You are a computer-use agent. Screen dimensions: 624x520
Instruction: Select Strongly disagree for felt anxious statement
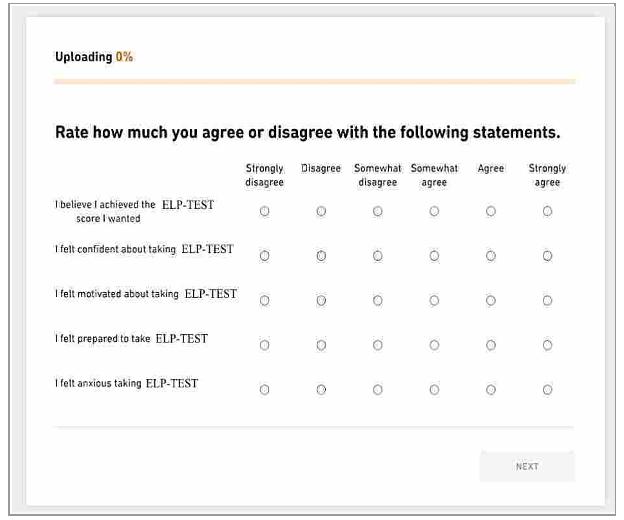coord(264,390)
